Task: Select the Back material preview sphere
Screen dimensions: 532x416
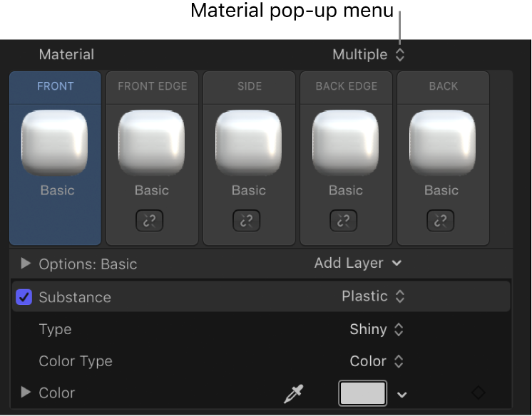Action: point(442,143)
